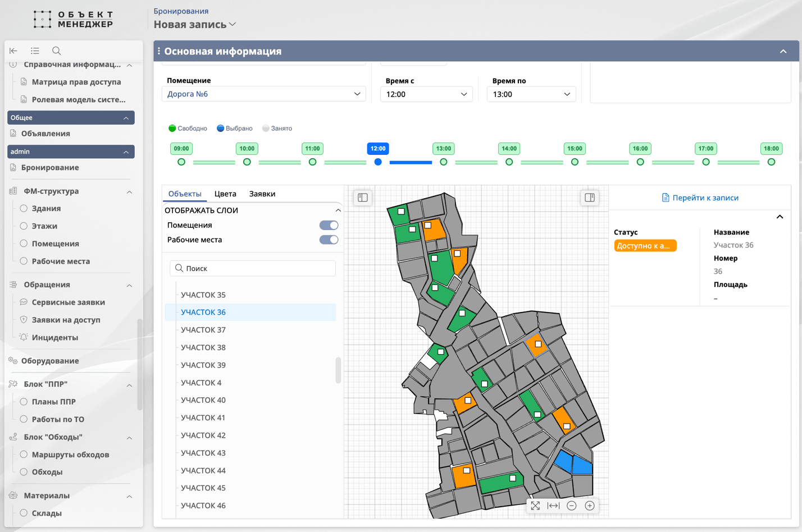Click the Объект Менеджер logo
802x532 pixels.
click(x=73, y=19)
